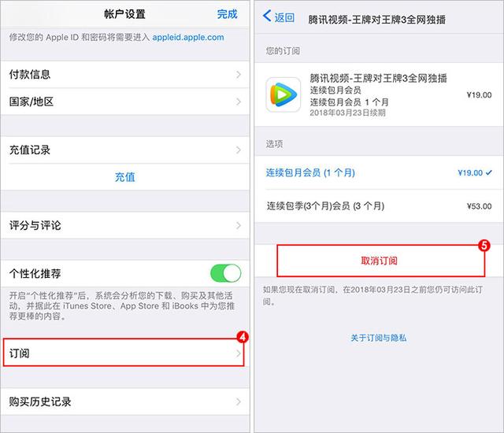The image size is (504, 433).
Task: Tap the back arrow icon next to 返回
Action: coord(267,16)
